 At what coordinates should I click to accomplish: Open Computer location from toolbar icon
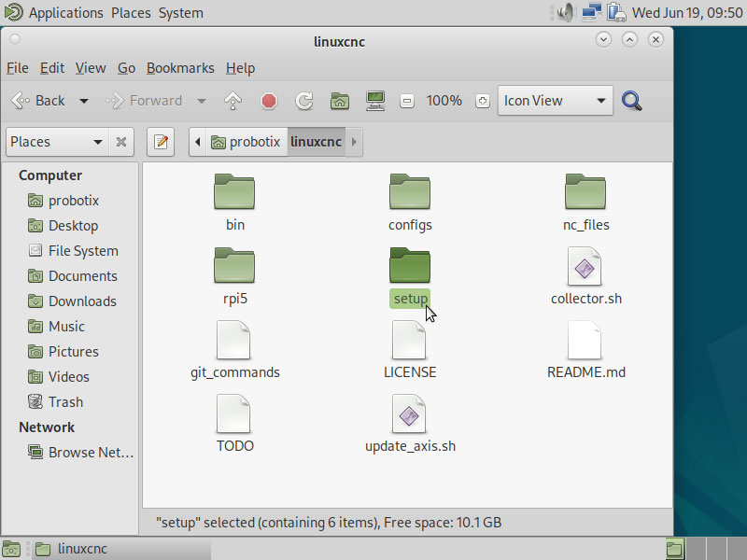tap(375, 101)
